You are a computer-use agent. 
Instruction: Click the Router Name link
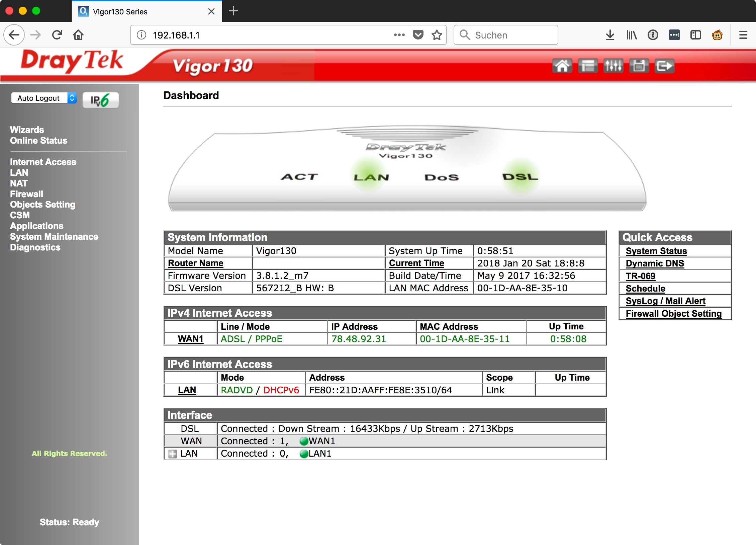coord(195,263)
